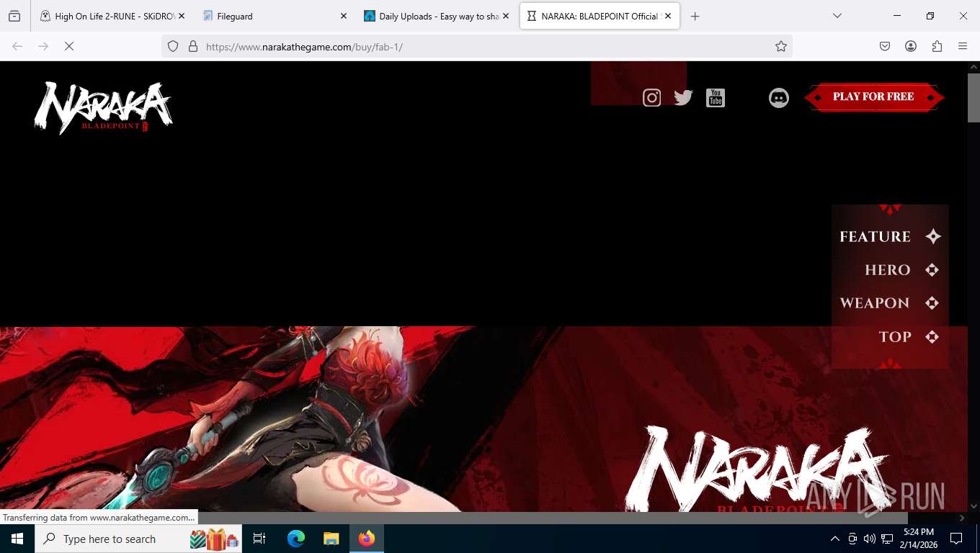
Task: Click the Firefox taskbar icon
Action: point(367,539)
